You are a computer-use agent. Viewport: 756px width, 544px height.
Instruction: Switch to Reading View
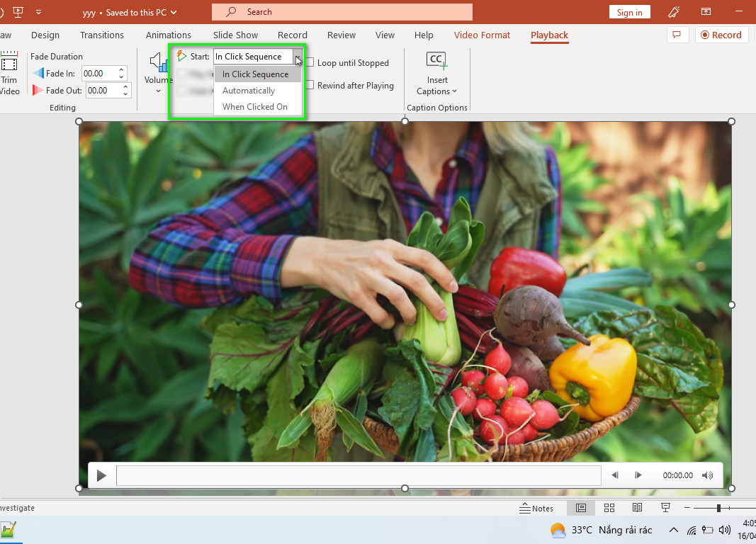(x=637, y=508)
